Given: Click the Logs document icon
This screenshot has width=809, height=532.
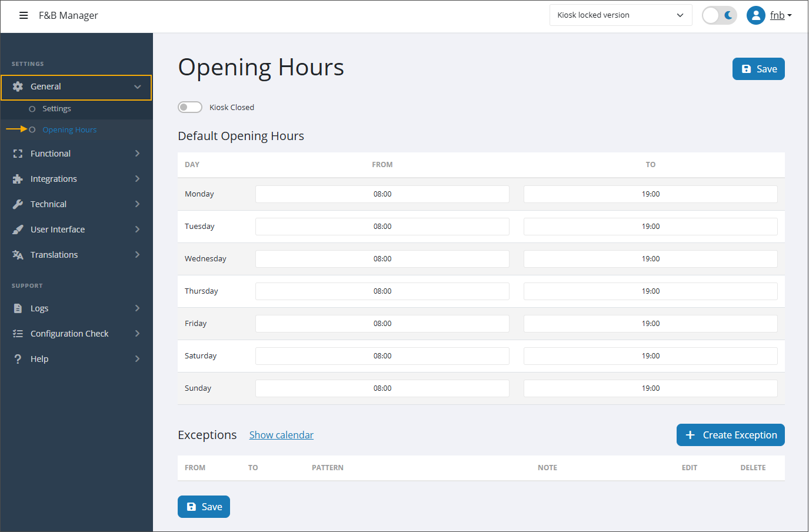Looking at the screenshot, I should click(18, 308).
